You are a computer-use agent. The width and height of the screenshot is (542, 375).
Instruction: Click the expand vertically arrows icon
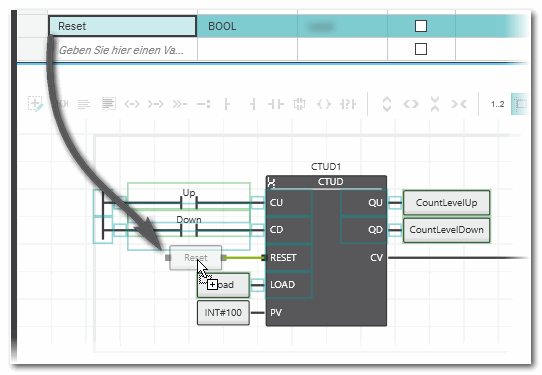coord(387,104)
